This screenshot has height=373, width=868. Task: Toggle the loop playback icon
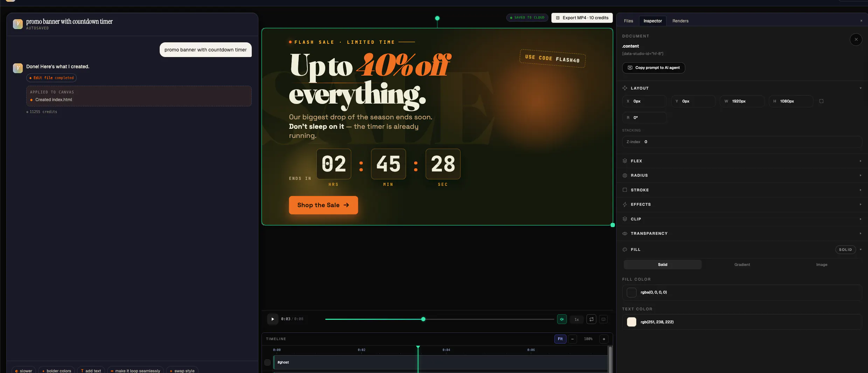tap(591, 319)
